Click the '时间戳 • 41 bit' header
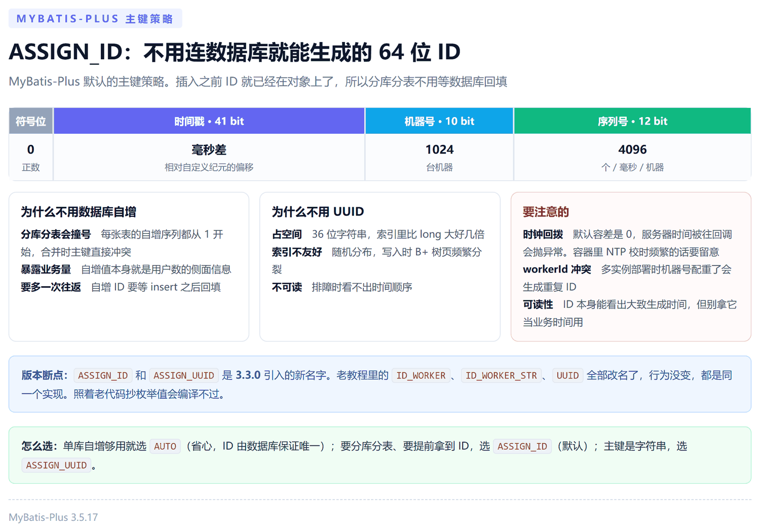This screenshot has height=532, width=760. click(x=209, y=121)
